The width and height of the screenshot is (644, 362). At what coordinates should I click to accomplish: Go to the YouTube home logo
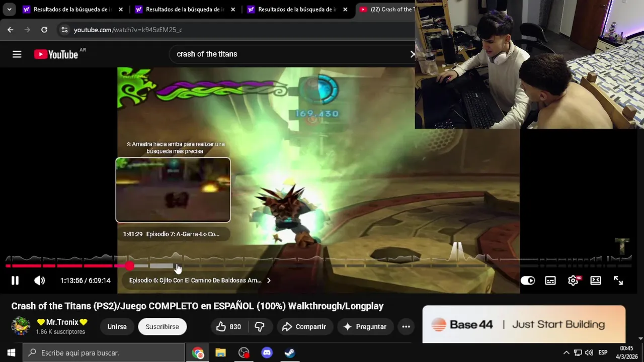click(x=56, y=54)
